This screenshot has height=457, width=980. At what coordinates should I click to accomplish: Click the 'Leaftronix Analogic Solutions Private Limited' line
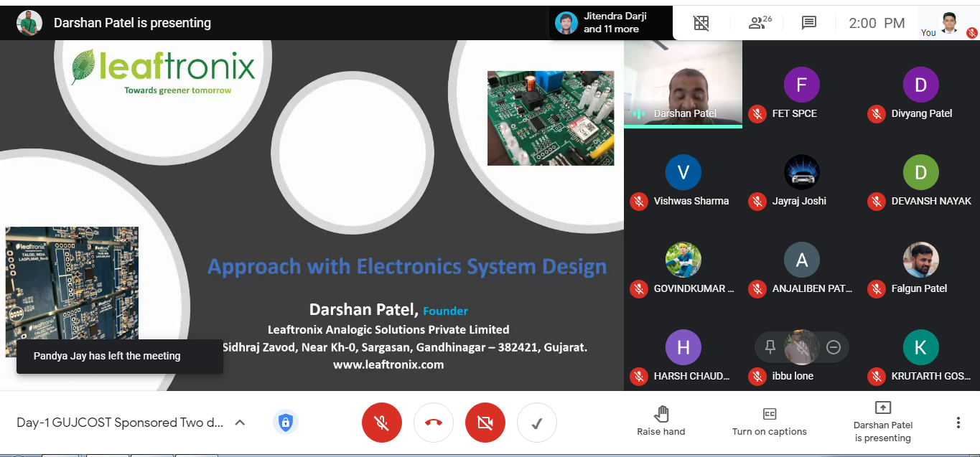tap(388, 329)
